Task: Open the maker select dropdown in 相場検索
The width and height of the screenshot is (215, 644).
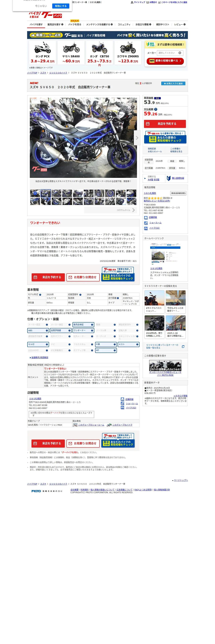Action: 170,53
